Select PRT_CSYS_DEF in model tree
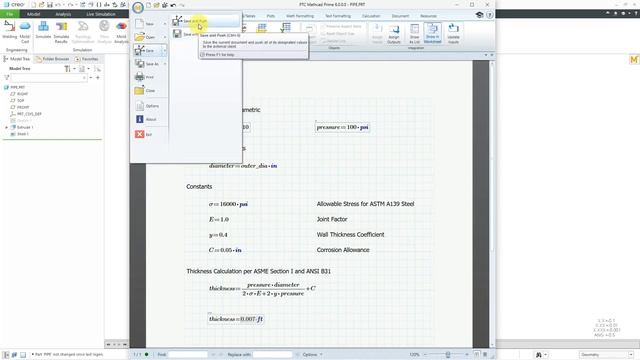The width and height of the screenshot is (640, 360). click(x=26, y=114)
